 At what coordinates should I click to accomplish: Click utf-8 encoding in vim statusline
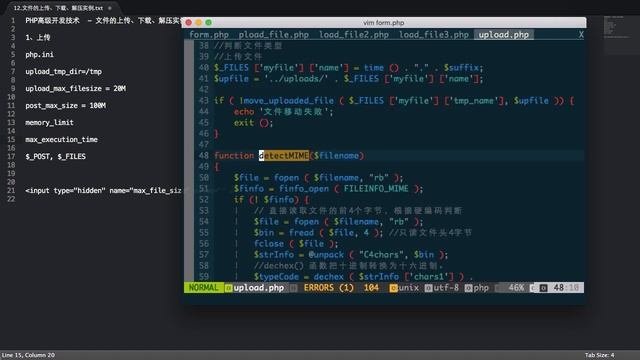tap(446, 288)
